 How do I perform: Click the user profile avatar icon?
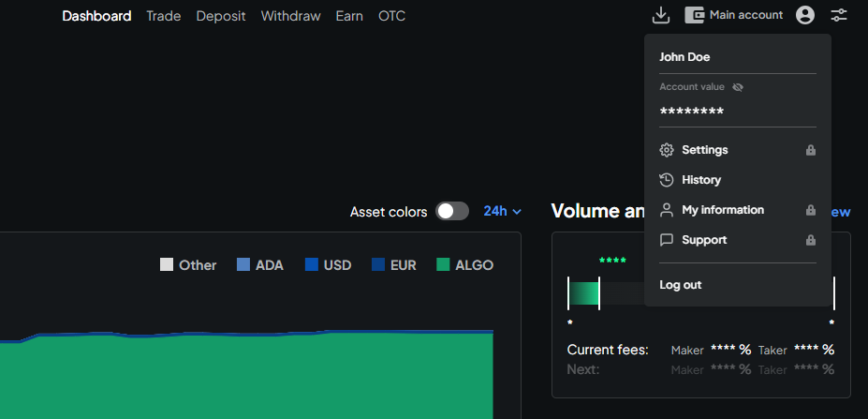[804, 15]
